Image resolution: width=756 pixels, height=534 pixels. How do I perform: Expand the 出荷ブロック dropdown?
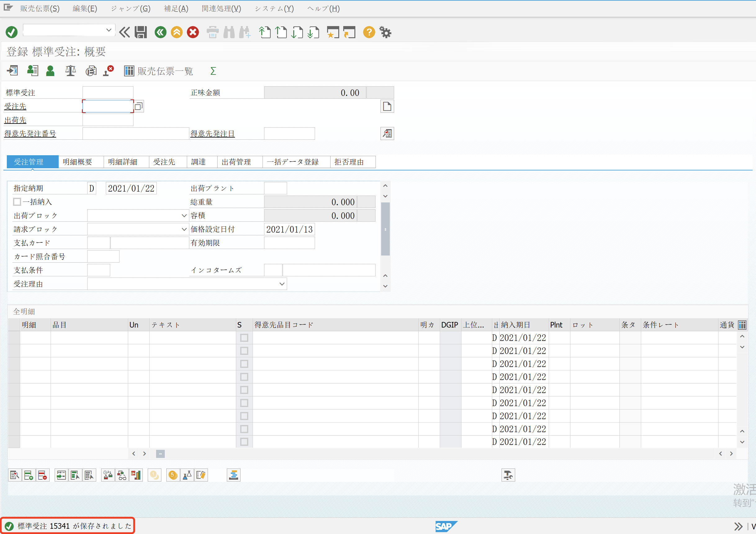click(x=184, y=216)
